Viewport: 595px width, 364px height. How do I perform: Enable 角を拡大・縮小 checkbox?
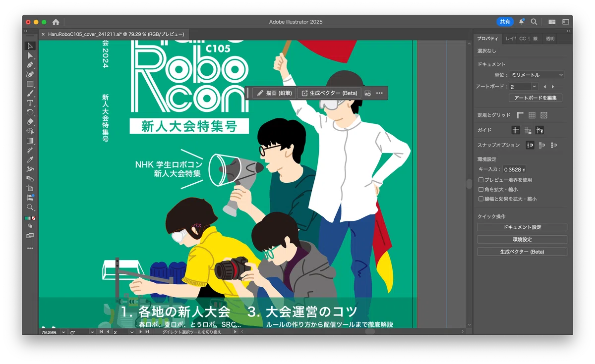[481, 189]
